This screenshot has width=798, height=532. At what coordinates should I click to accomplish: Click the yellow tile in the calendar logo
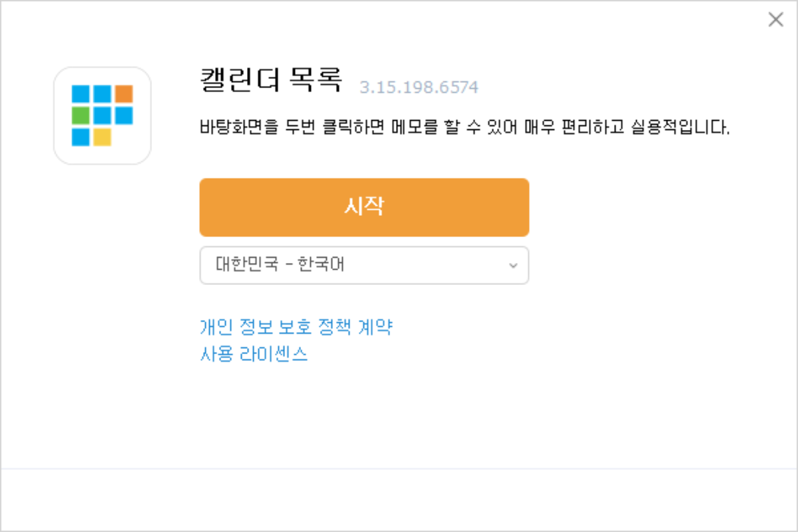[x=102, y=137]
